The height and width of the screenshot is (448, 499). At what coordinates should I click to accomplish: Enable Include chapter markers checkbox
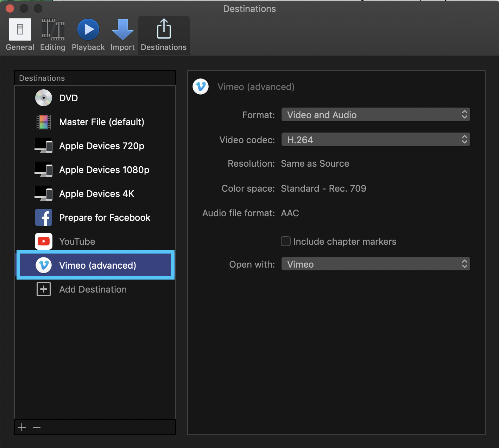click(286, 242)
